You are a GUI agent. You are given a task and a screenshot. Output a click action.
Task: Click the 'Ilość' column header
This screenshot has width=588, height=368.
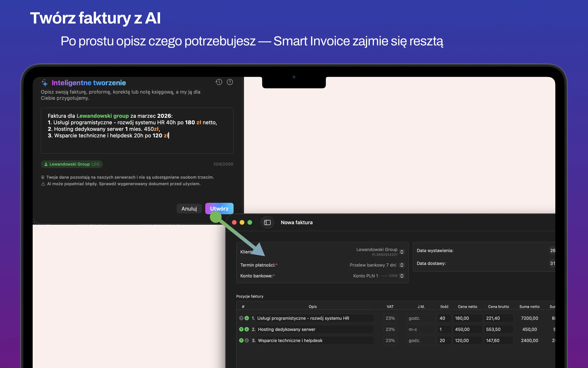pyautogui.click(x=444, y=307)
